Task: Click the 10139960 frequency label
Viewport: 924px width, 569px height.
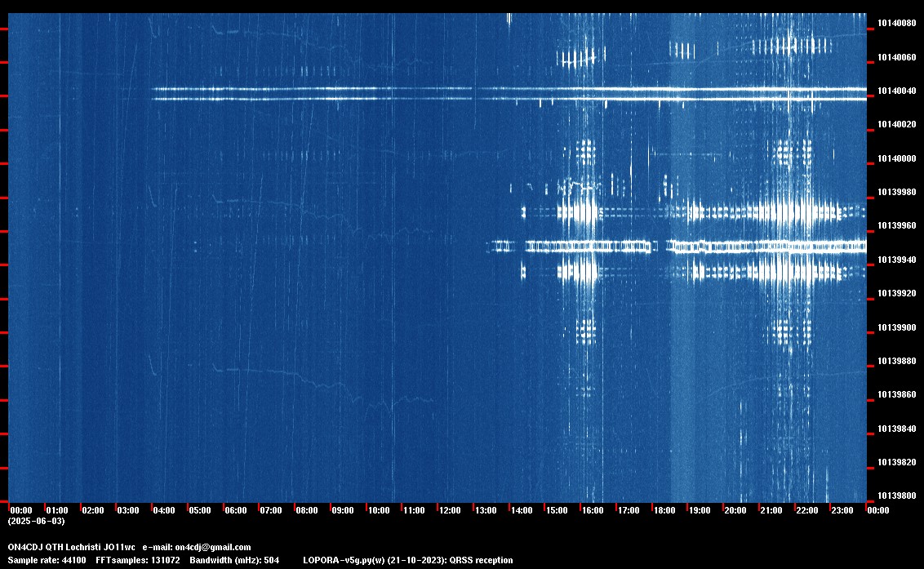Action: [x=897, y=226]
